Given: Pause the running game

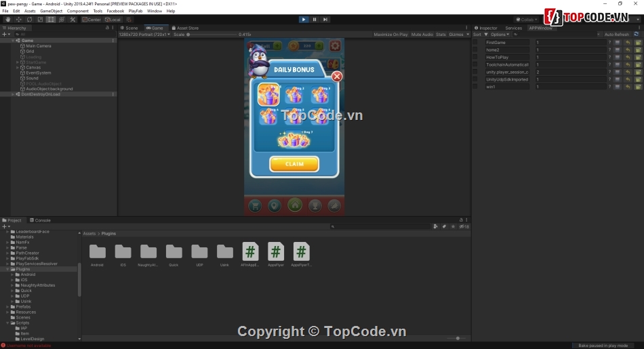Looking at the screenshot, I should tap(315, 19).
